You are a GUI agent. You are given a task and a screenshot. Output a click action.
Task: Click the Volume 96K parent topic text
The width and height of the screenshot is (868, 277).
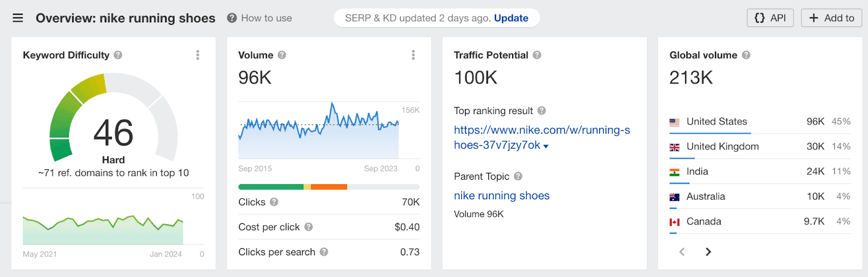479,214
